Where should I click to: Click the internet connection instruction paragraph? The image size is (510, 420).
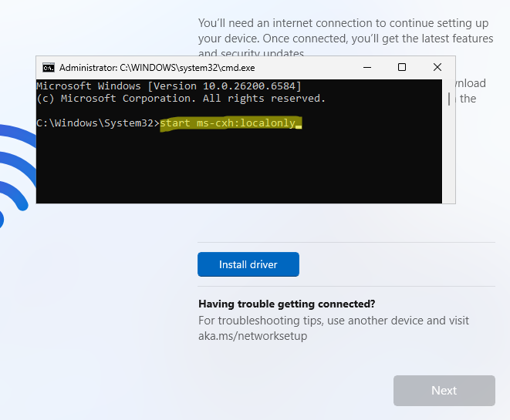click(x=345, y=31)
